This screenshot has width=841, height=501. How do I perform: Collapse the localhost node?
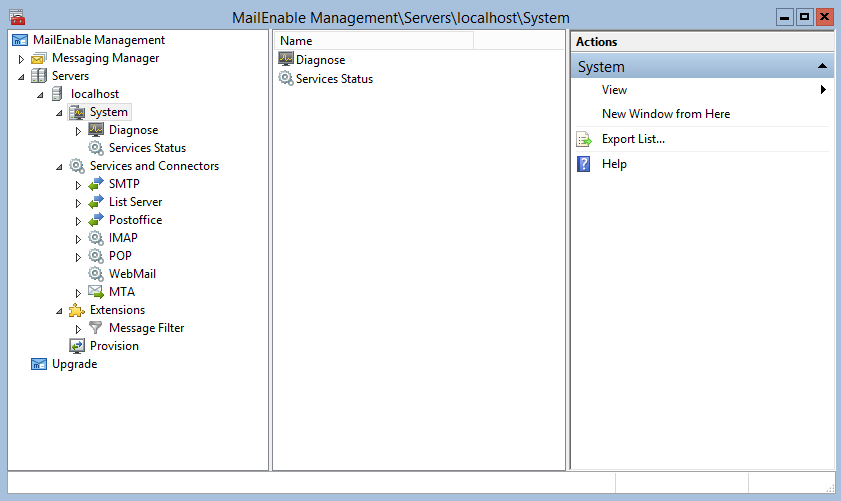pos(40,95)
